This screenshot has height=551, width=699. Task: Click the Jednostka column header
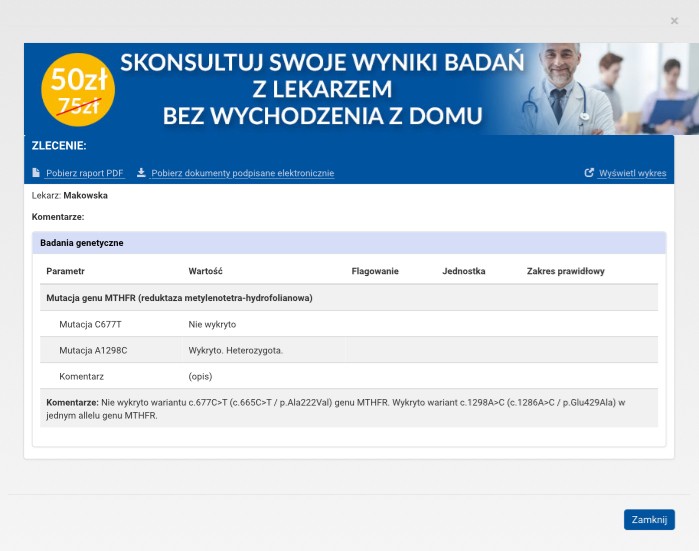[x=464, y=271]
